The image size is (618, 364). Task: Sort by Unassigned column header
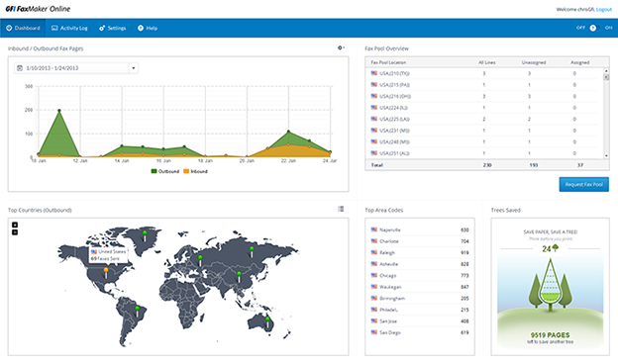pyautogui.click(x=534, y=62)
